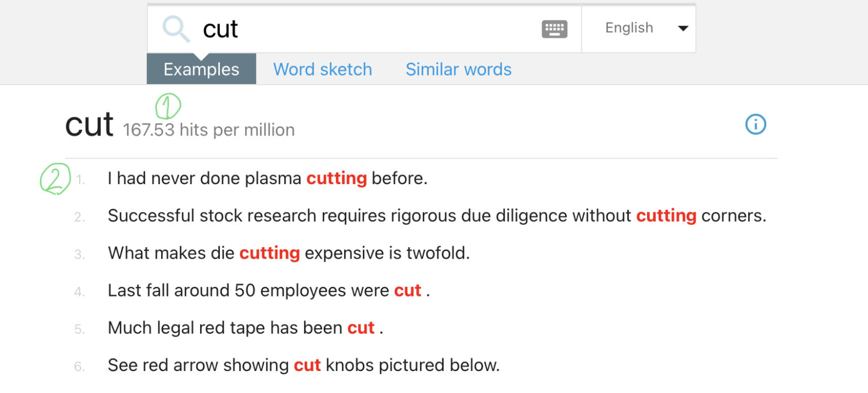Click red "cutting" before the word corners
Screen dimensions: 868x393
[x=666, y=216]
